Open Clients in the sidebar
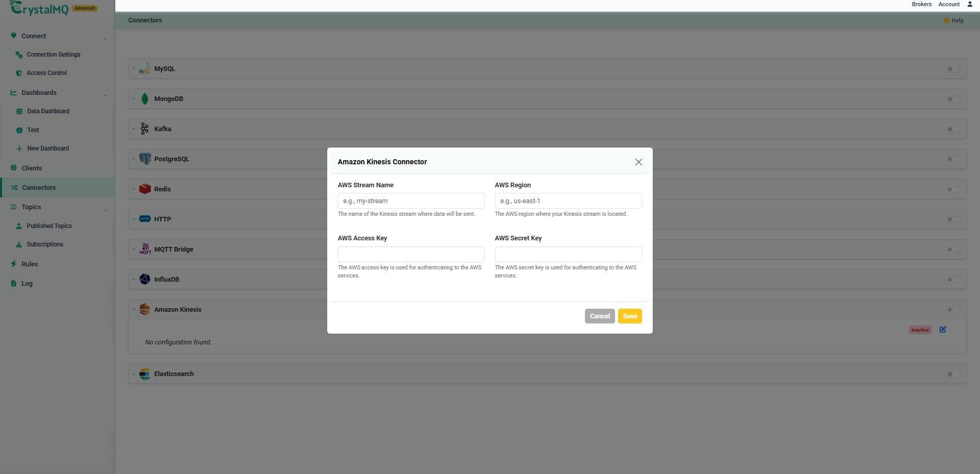980x474 pixels. [x=32, y=168]
